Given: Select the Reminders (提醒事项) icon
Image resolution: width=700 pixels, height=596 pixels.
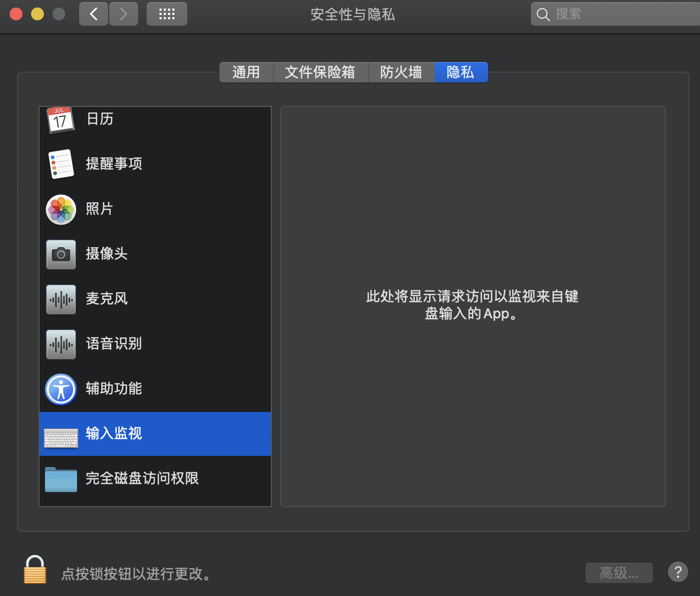Looking at the screenshot, I should tap(61, 164).
